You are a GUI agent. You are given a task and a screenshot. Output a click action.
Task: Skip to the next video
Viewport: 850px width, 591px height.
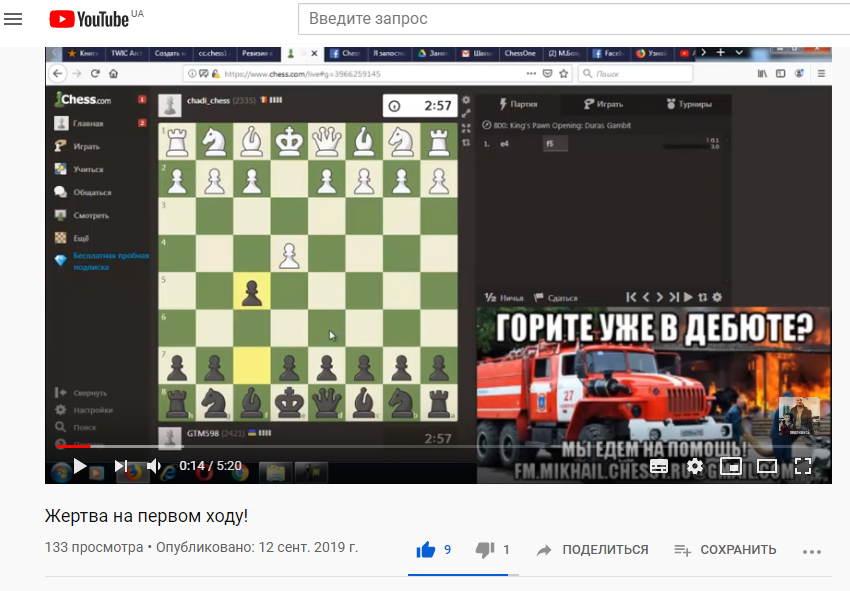[x=121, y=466]
